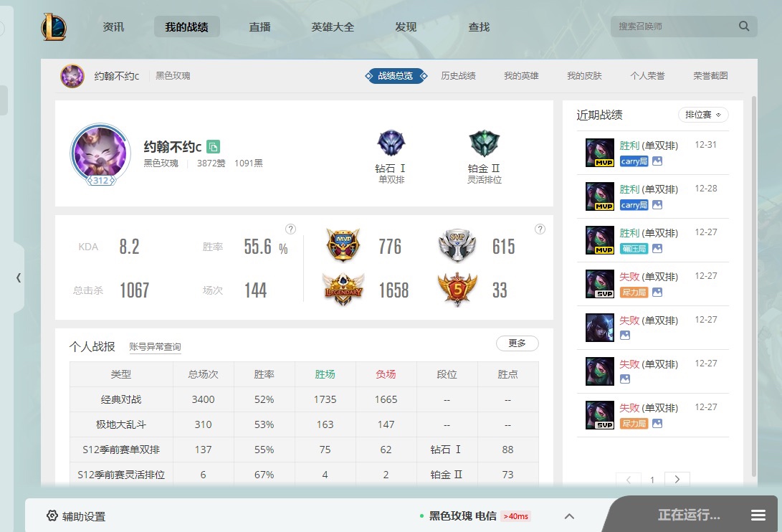Image resolution: width=782 pixels, height=532 pixels.
Task: Open the 排位赛 filter dropdown
Action: (x=703, y=115)
